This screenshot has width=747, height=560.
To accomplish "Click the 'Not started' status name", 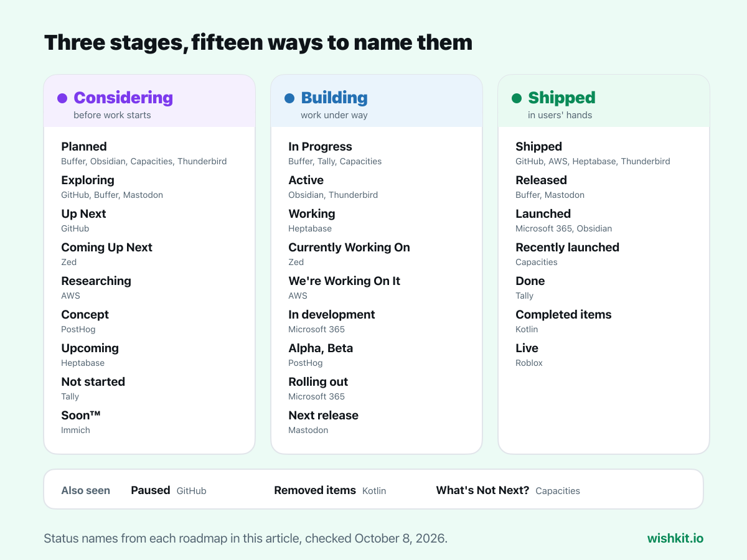I will point(93,382).
